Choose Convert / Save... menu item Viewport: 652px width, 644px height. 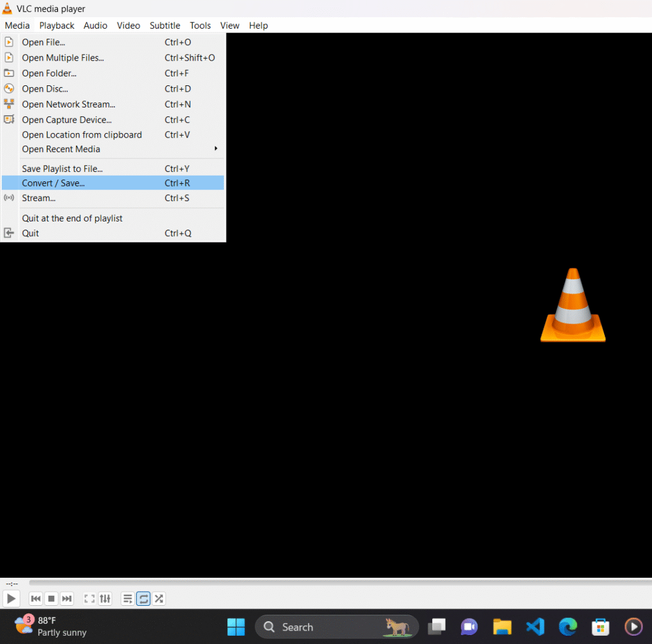113,183
